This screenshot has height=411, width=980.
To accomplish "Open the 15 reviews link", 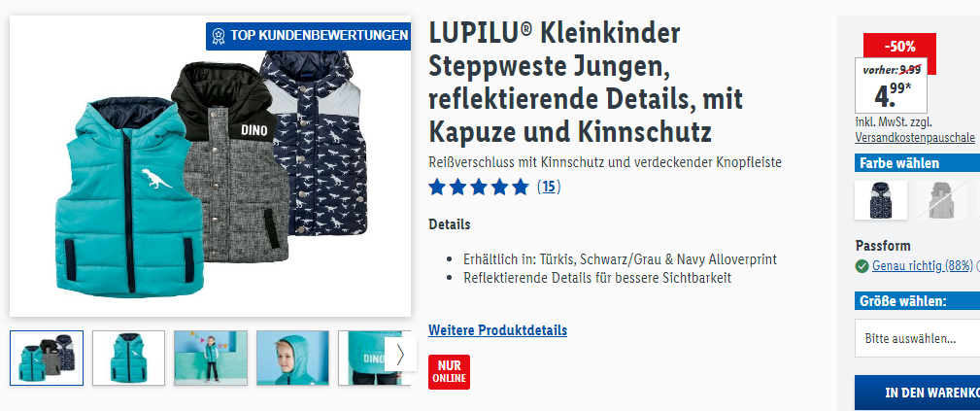I will pos(549,187).
